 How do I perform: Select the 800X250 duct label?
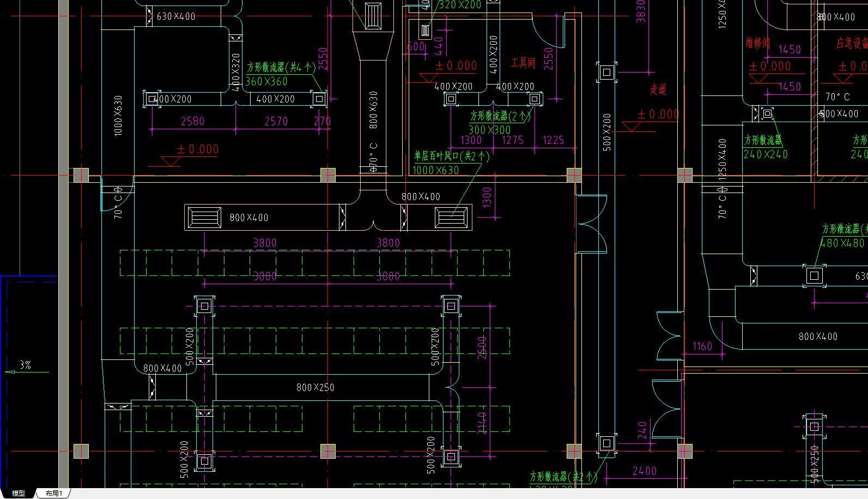315,387
